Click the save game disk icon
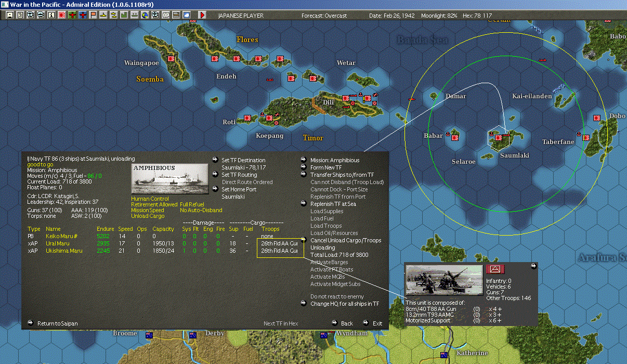627x364 pixels. 9,16
